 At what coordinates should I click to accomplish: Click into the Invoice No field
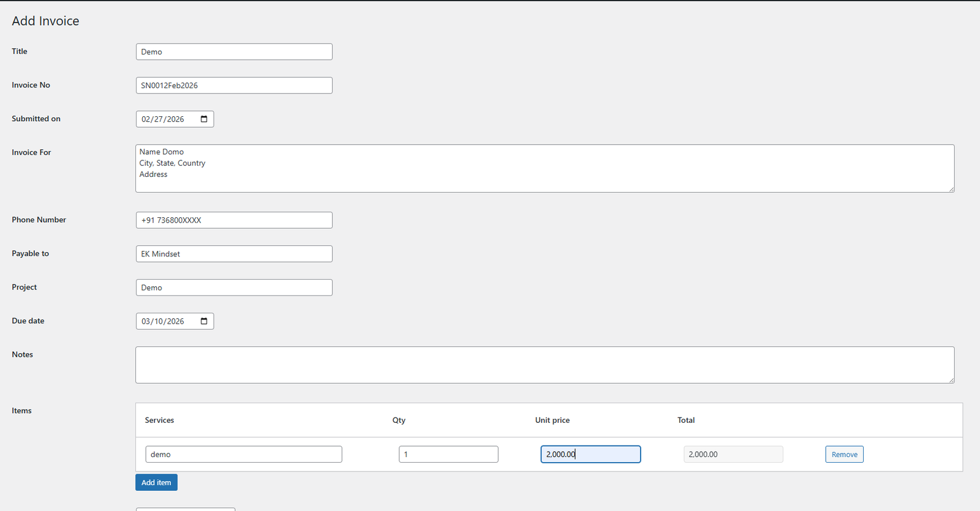point(234,86)
